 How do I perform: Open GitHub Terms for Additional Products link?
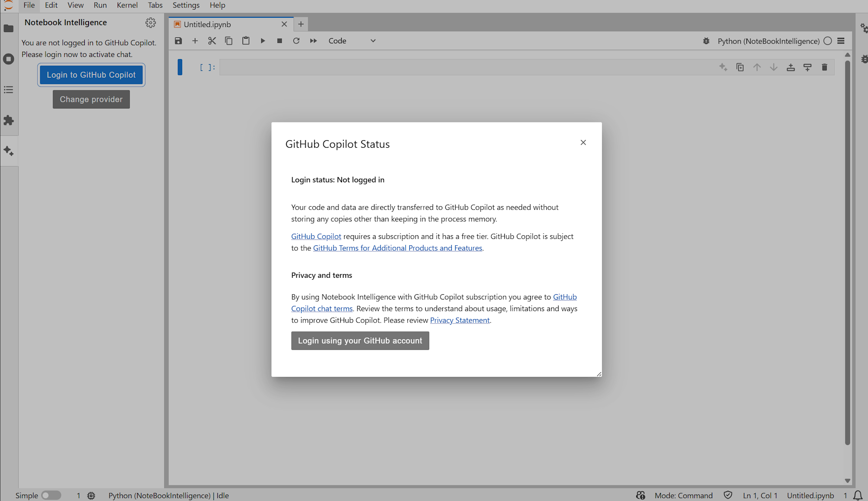click(398, 248)
